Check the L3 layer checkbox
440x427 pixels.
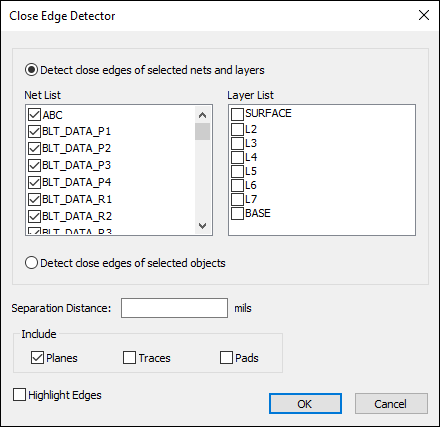click(237, 143)
